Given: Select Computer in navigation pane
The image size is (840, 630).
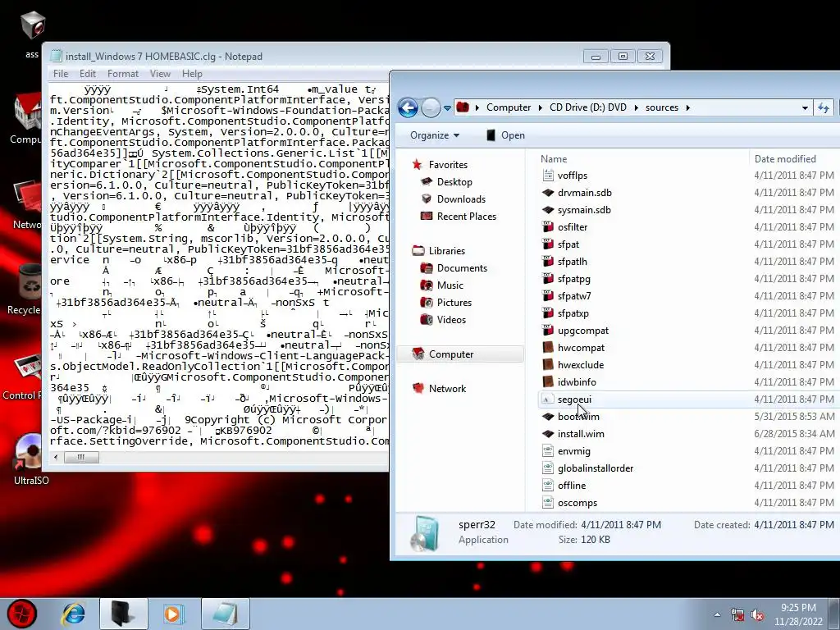Looking at the screenshot, I should pos(451,354).
